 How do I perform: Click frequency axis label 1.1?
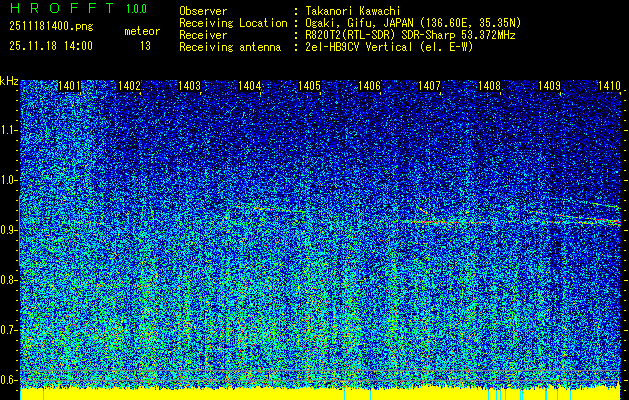click(9, 130)
